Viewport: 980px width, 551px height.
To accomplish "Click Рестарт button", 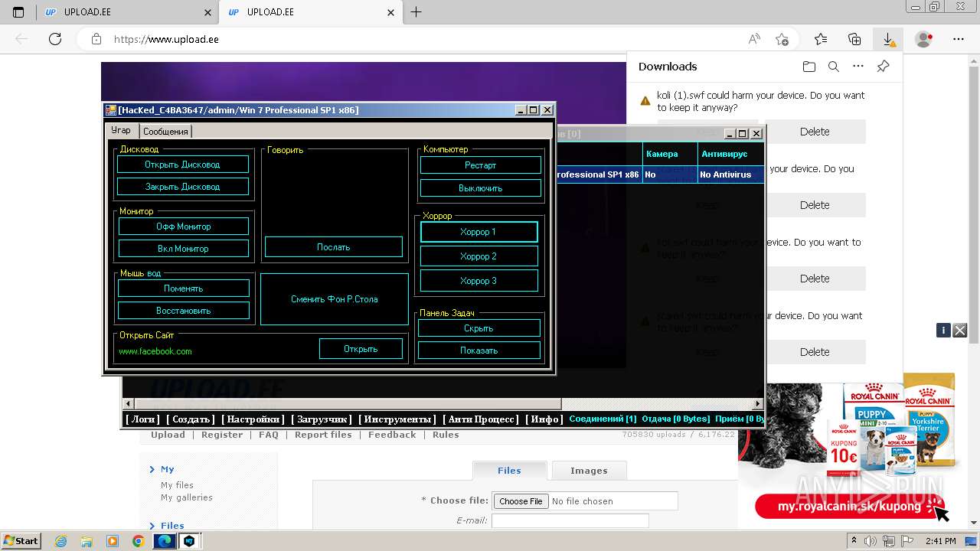I will (480, 165).
